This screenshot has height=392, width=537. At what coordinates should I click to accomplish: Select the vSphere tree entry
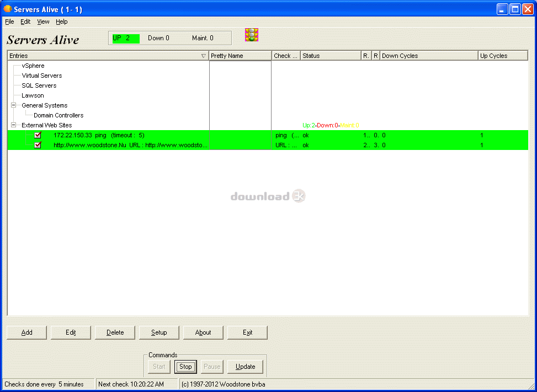33,66
